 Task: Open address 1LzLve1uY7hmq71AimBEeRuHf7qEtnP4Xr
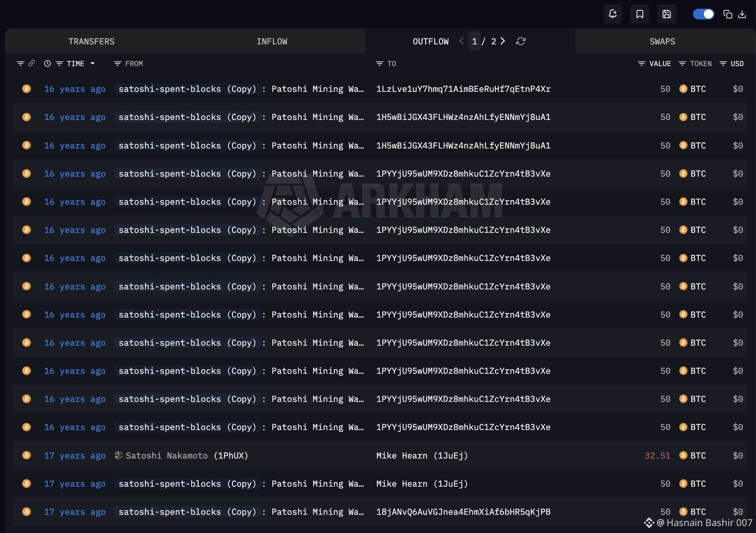coord(463,89)
